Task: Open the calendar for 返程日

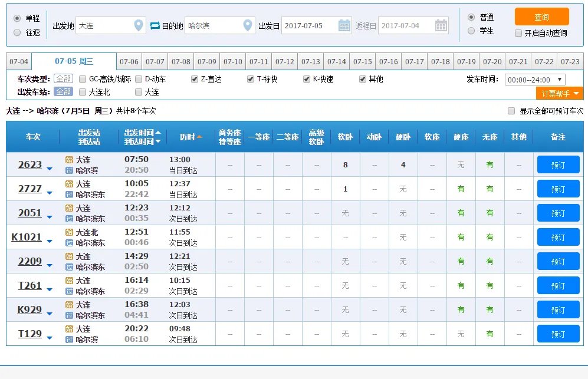Action: pos(441,26)
